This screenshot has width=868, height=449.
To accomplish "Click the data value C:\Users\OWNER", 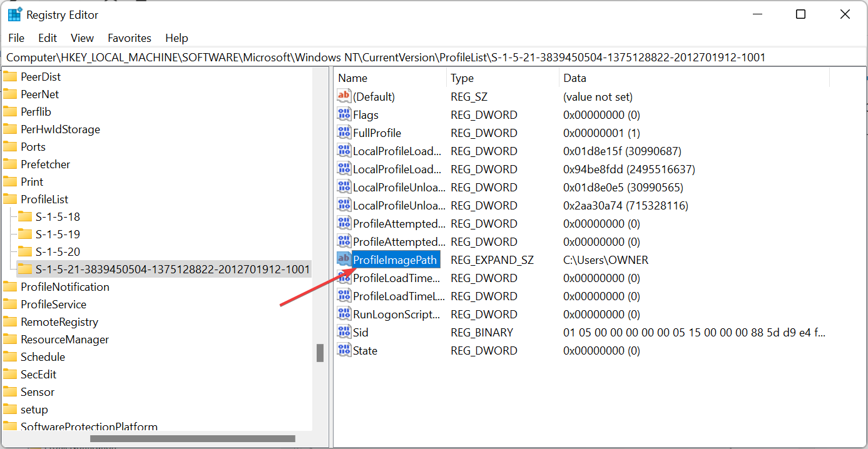I will (x=606, y=260).
